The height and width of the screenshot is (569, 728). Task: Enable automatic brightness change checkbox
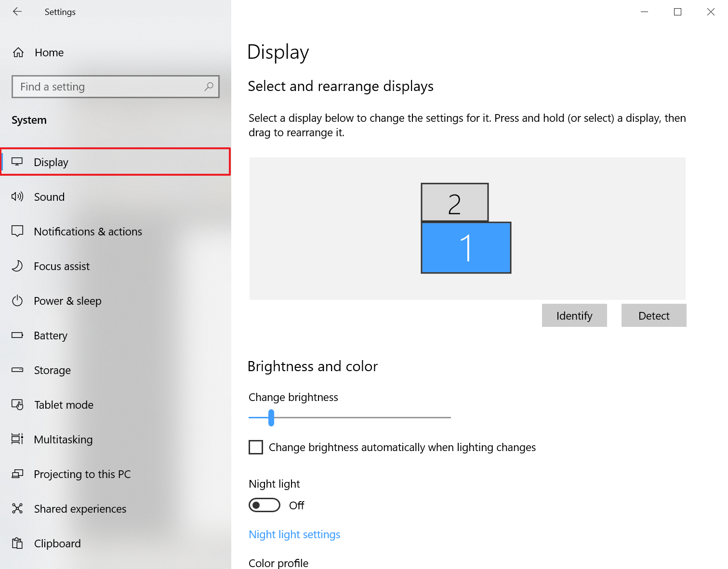256,447
